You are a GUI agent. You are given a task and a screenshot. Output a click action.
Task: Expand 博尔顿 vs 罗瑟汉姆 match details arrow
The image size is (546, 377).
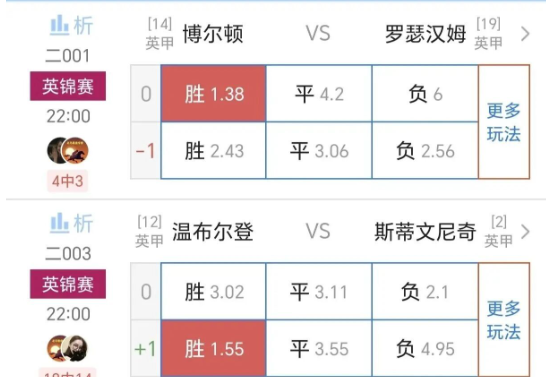(x=525, y=34)
